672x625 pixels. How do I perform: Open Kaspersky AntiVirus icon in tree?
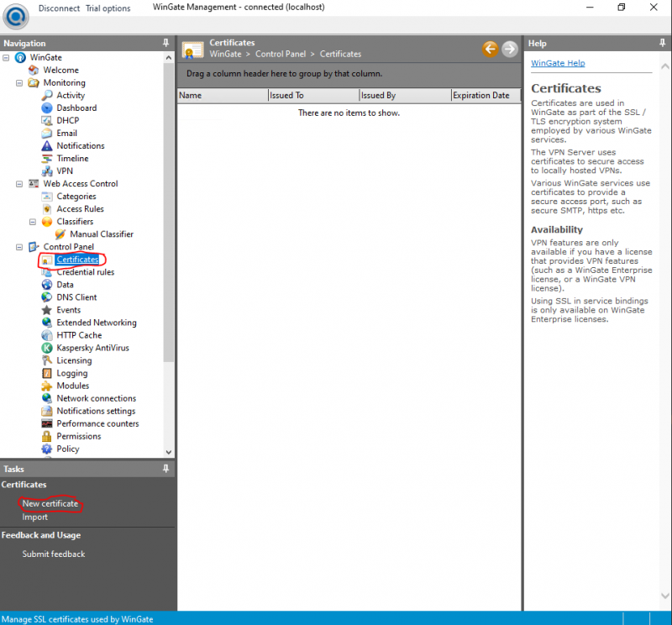[x=47, y=348]
